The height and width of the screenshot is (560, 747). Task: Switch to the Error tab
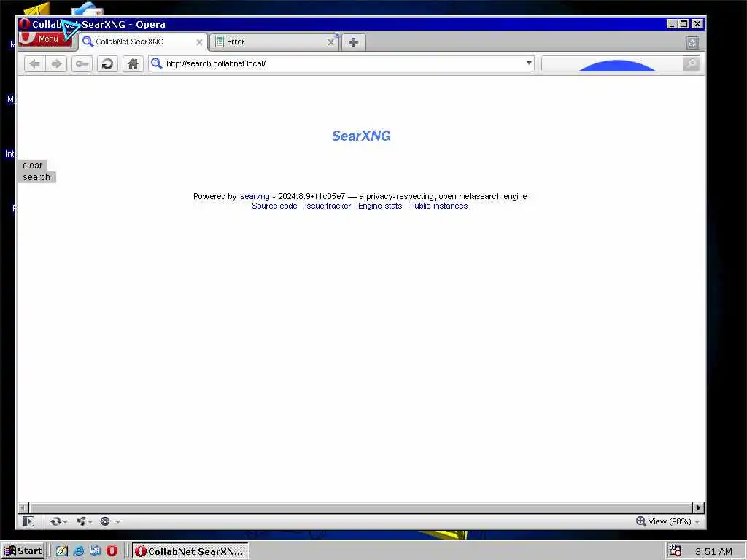274,42
